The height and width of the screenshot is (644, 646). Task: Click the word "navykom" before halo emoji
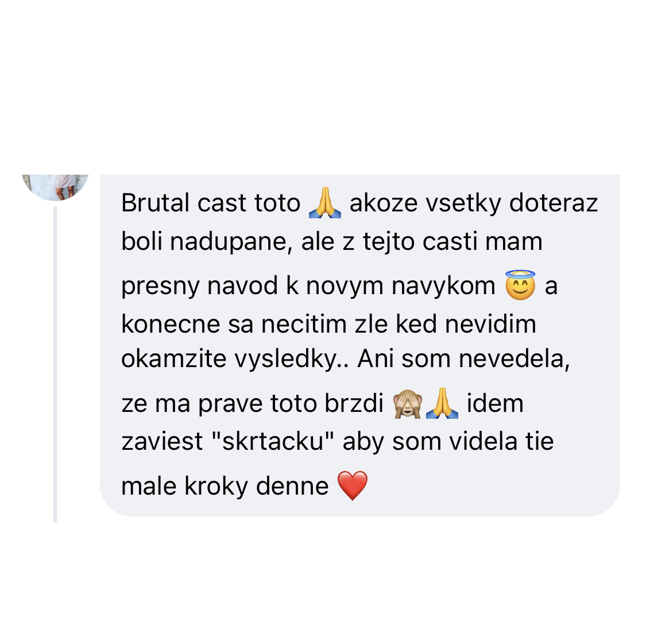[443, 286]
